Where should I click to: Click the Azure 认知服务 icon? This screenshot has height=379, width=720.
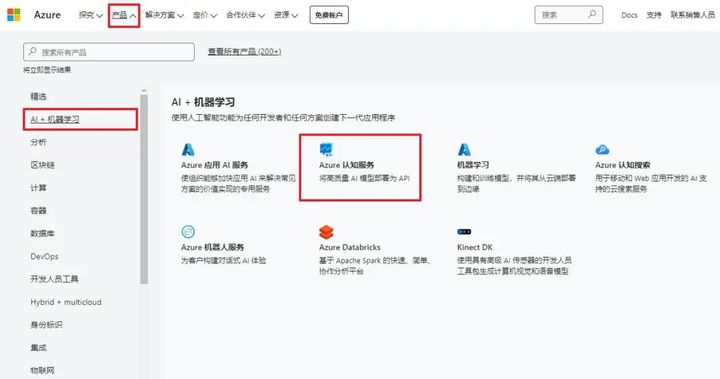[x=326, y=149]
